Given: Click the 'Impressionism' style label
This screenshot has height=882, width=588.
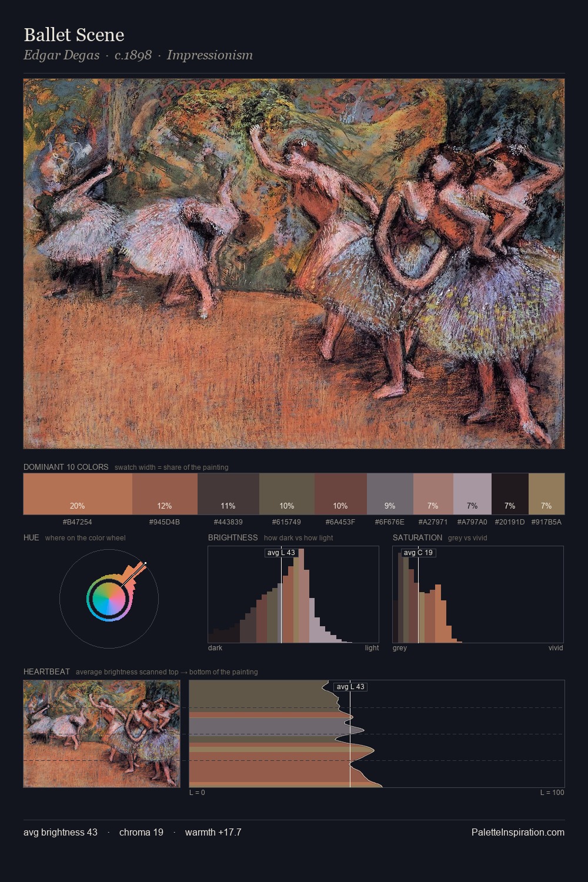Looking at the screenshot, I should pyautogui.click(x=210, y=55).
